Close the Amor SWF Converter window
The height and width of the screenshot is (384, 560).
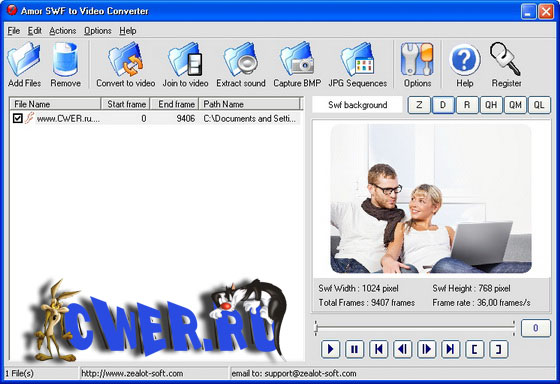click(546, 11)
